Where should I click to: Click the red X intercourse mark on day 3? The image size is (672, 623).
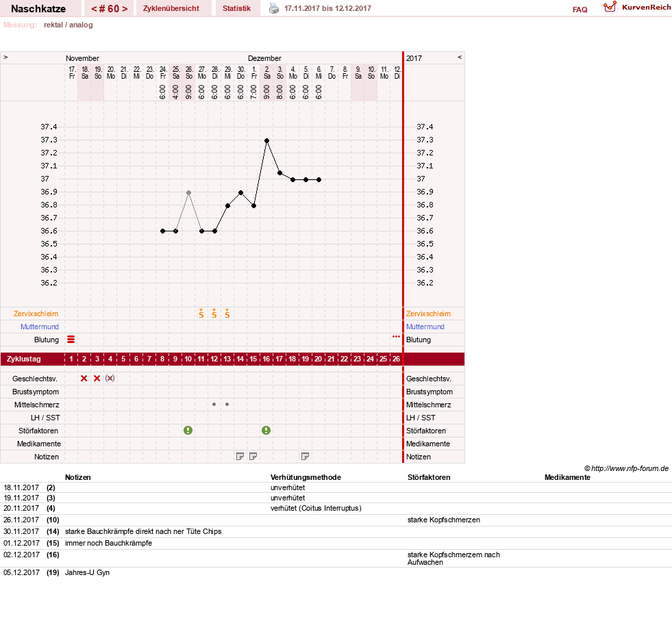(x=97, y=379)
